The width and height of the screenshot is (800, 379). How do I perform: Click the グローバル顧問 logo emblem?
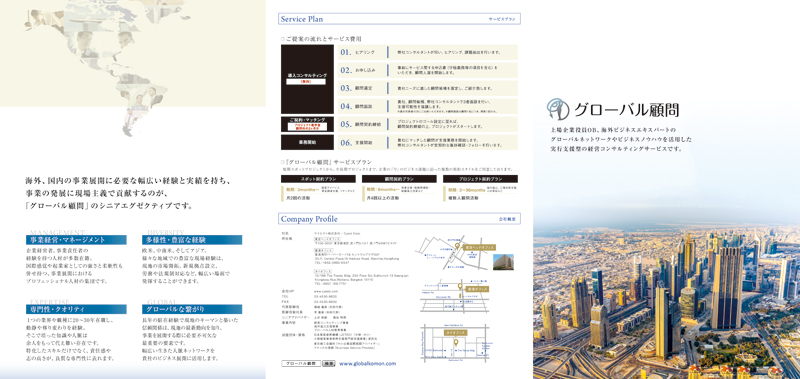coord(558,109)
